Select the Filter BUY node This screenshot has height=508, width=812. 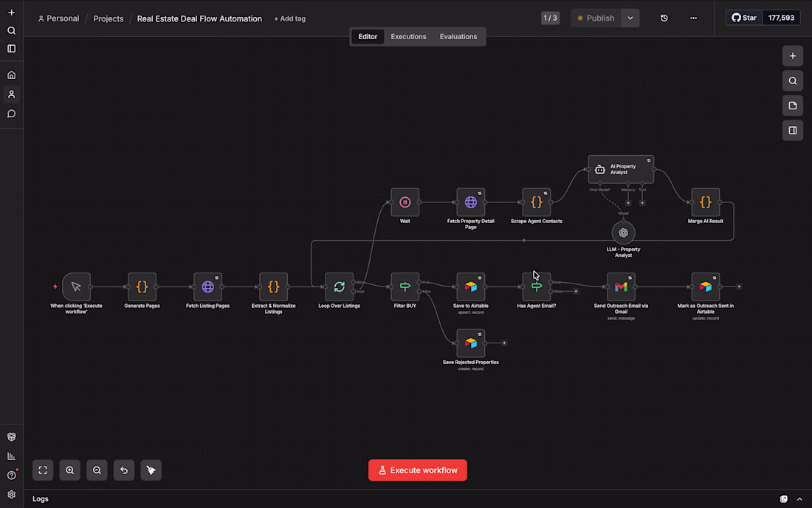click(405, 287)
